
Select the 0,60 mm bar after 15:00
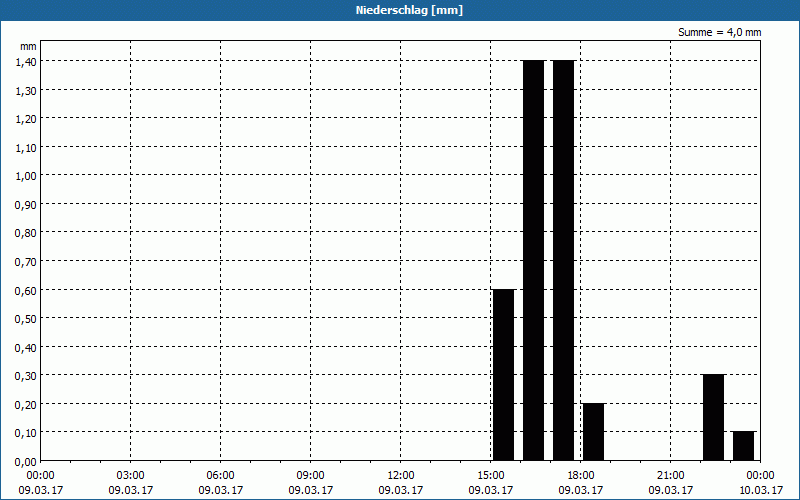click(x=504, y=375)
